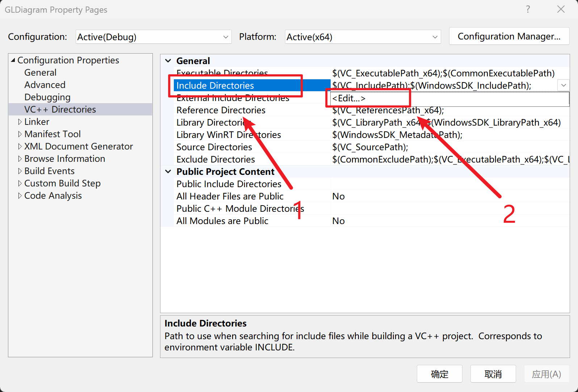
Task: Select All Modules are Public property
Action: pos(222,221)
